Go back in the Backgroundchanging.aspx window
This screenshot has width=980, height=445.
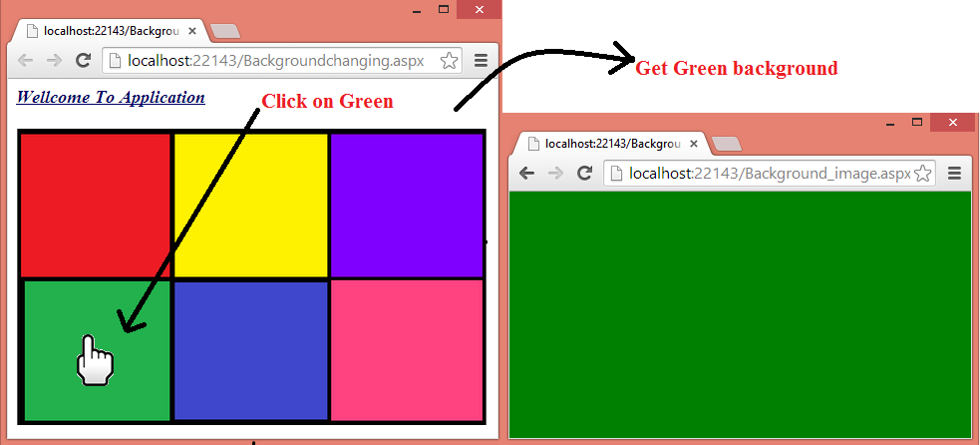coord(26,61)
